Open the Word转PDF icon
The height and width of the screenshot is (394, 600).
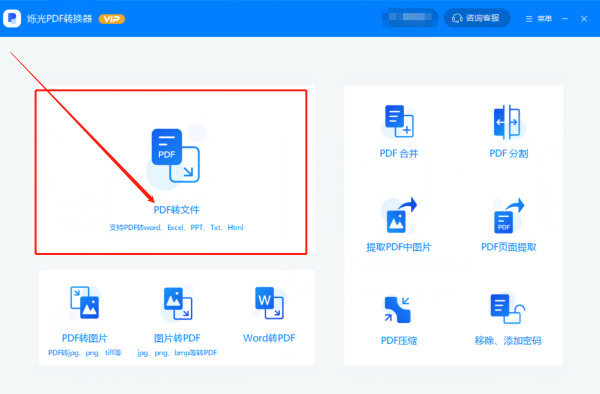269,303
